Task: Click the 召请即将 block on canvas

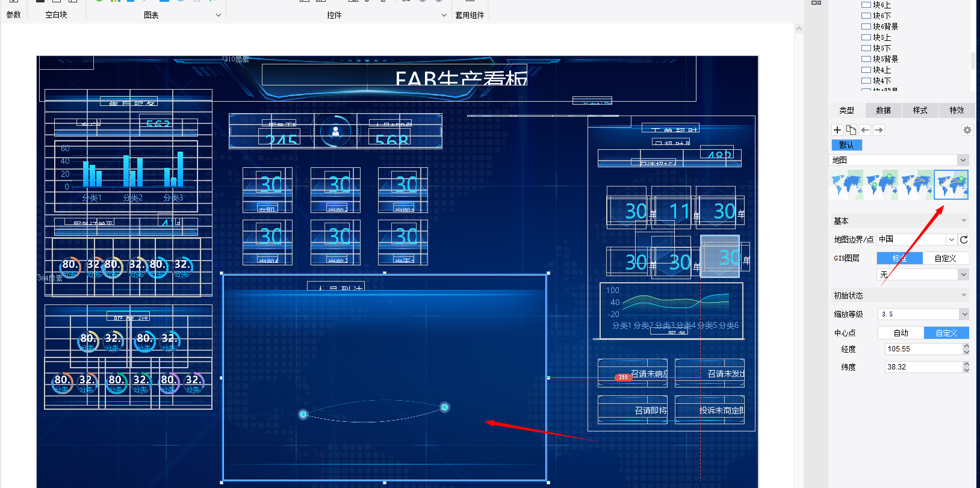Action: (x=633, y=410)
